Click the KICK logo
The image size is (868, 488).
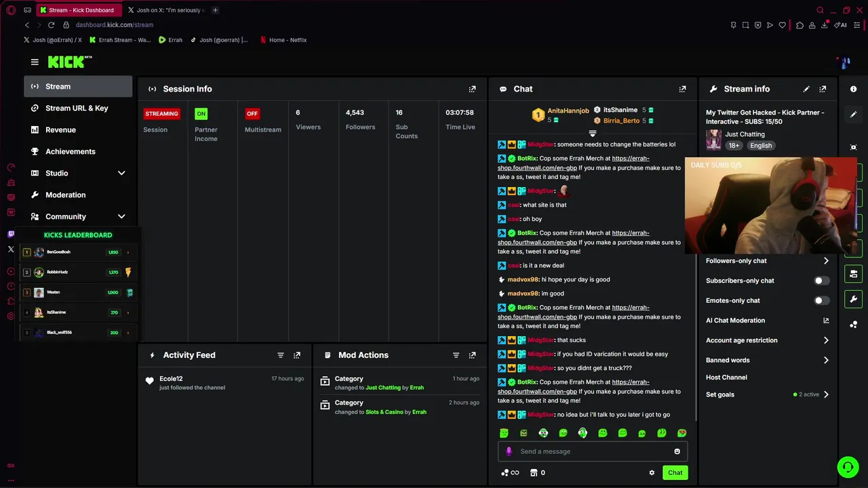pos(69,62)
